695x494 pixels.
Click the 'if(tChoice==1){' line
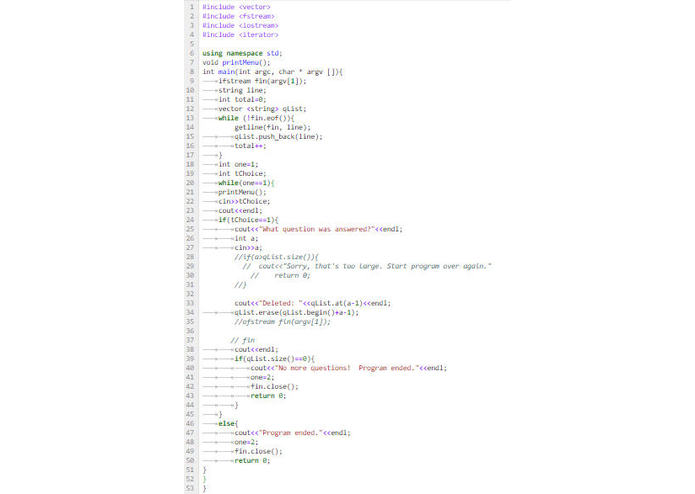click(x=248, y=220)
